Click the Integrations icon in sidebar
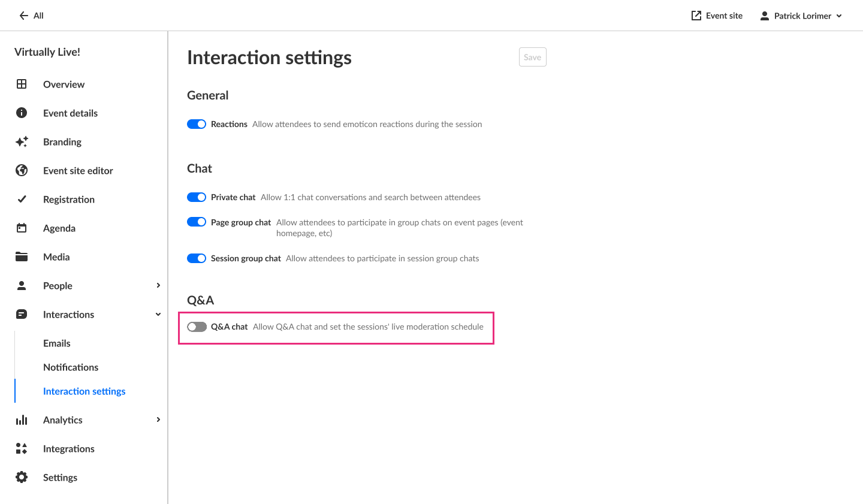 pyautogui.click(x=22, y=448)
